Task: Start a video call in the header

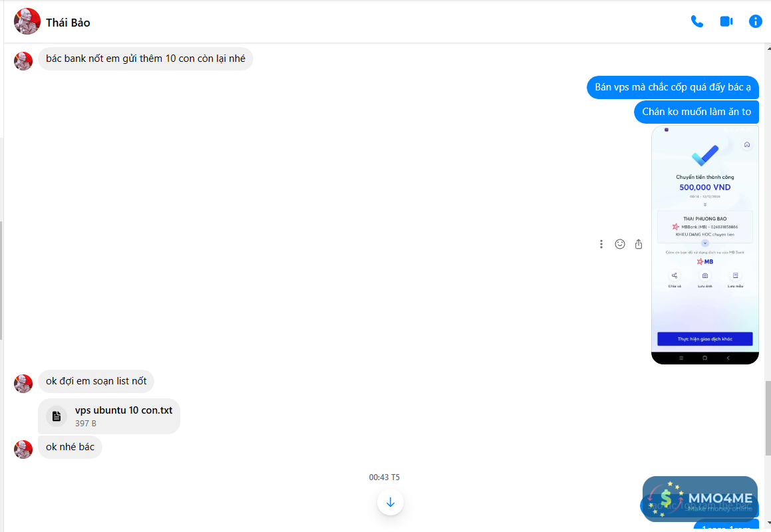Action: point(726,22)
